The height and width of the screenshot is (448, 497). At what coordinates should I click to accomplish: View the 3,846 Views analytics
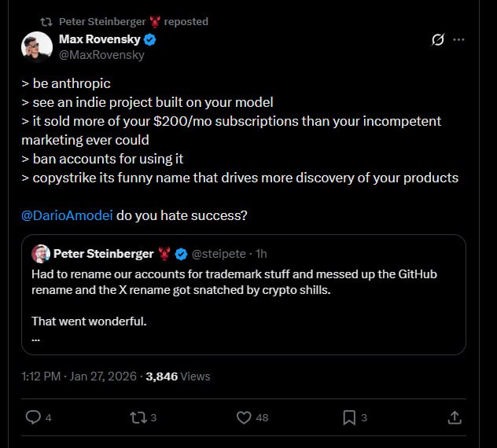coord(178,376)
